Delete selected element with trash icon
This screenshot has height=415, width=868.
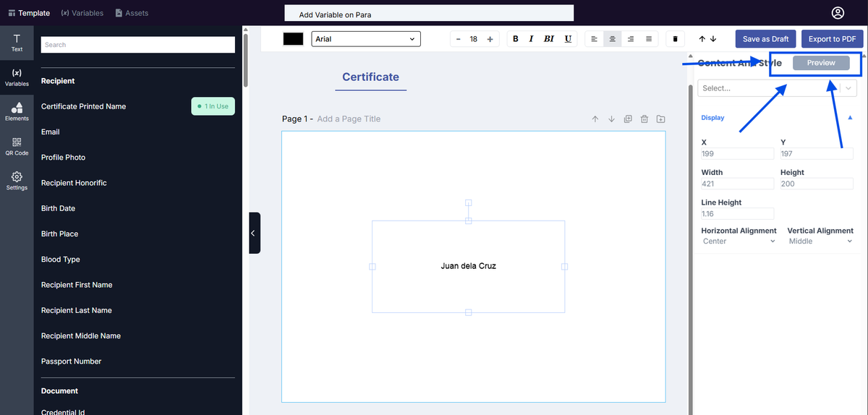click(676, 39)
